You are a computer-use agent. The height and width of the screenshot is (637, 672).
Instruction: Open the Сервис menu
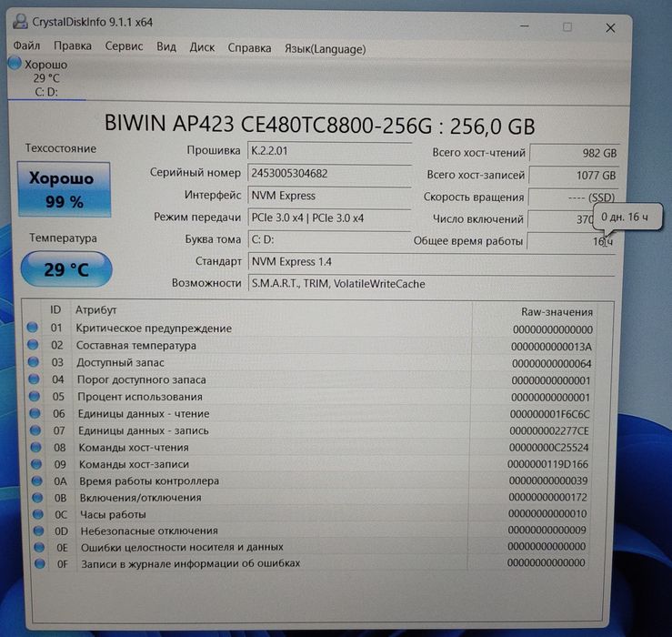coord(124,46)
